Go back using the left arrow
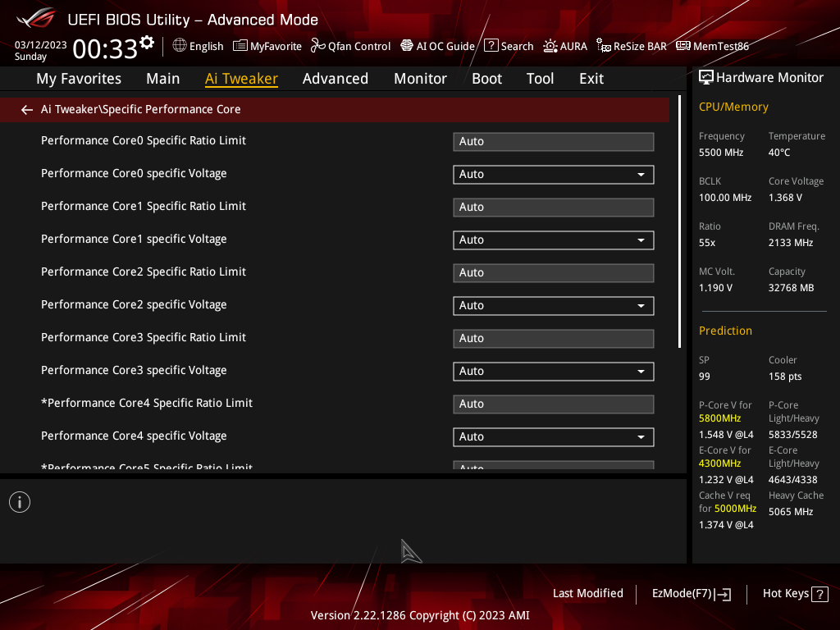Screen dimensions: 840x630 [x=27, y=110]
